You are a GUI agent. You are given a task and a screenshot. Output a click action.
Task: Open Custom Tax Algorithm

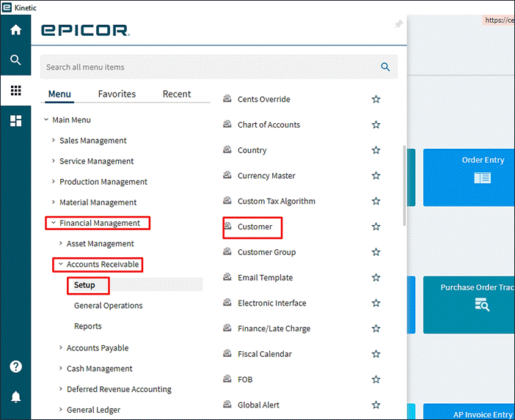[x=277, y=201]
